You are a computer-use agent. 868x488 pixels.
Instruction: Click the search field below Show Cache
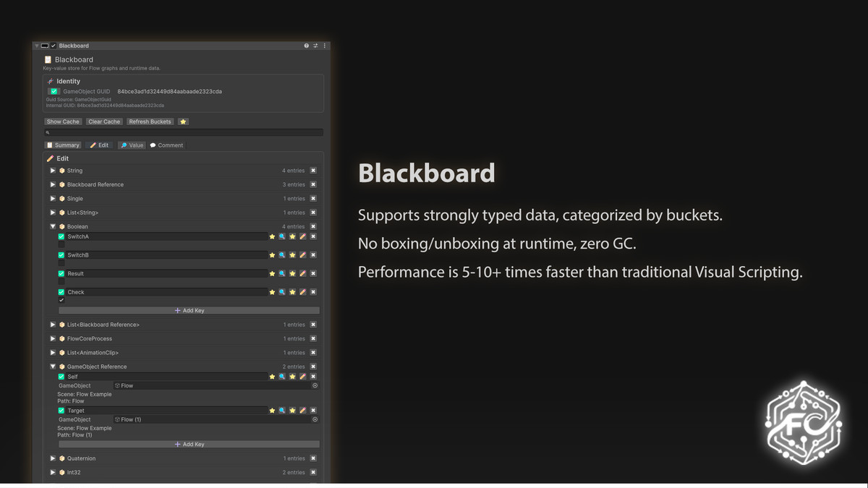(x=184, y=132)
